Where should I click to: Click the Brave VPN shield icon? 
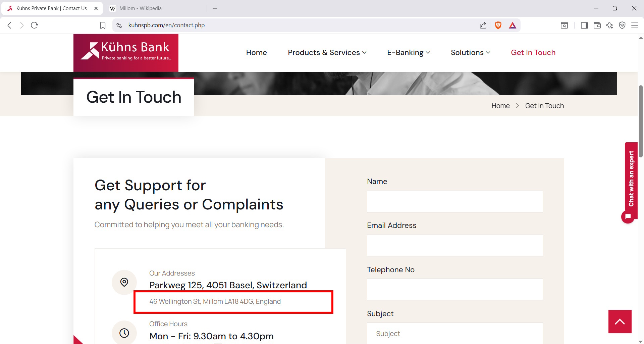[x=622, y=25]
